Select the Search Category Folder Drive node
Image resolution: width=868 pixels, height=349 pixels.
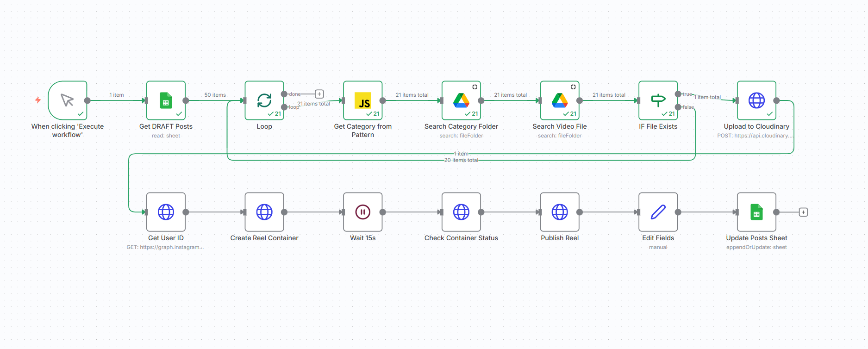point(461,100)
